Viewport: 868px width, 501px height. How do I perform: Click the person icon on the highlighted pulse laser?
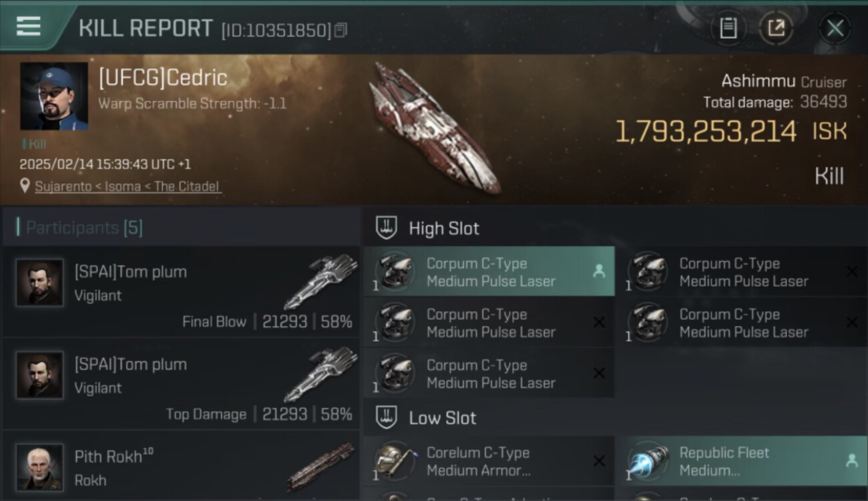[x=599, y=271]
